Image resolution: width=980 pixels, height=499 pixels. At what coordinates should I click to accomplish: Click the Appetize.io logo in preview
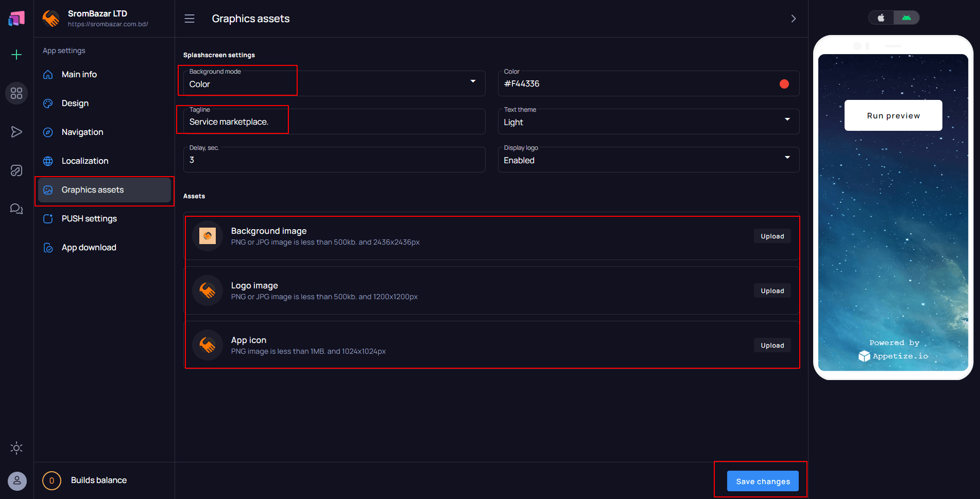tap(893, 356)
